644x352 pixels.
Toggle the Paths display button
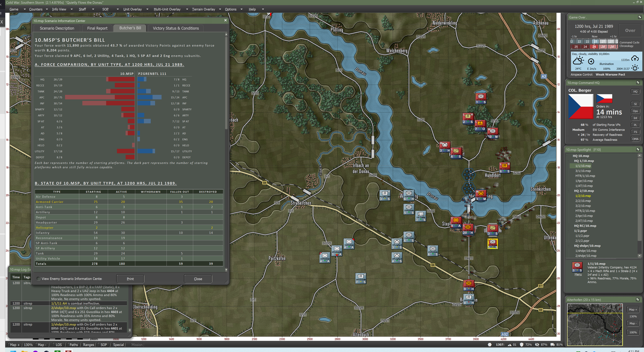click(74, 345)
